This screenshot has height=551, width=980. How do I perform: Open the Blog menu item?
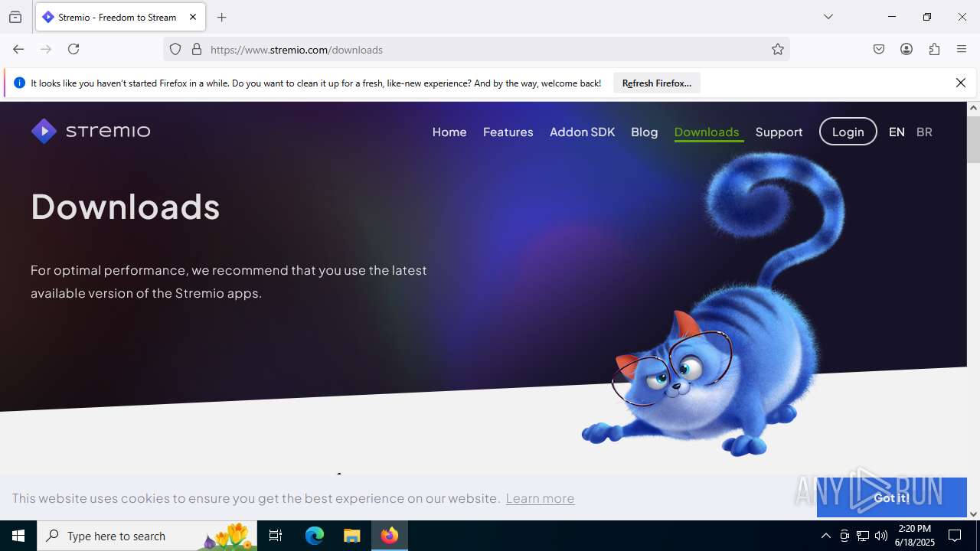pyautogui.click(x=645, y=132)
